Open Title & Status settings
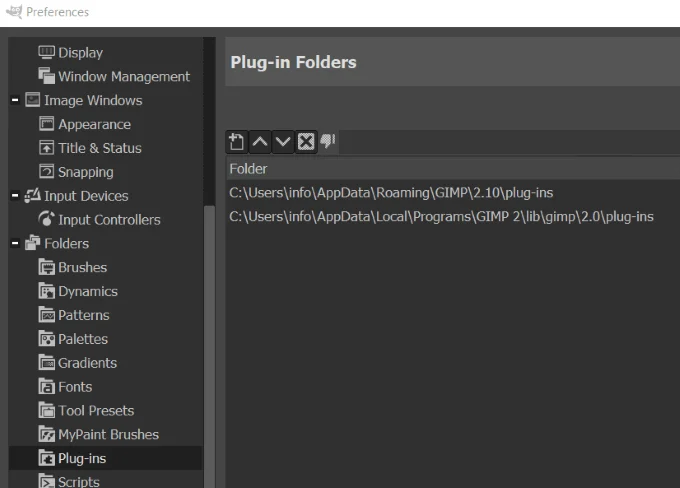Image resolution: width=680 pixels, height=488 pixels. pyautogui.click(x=100, y=148)
